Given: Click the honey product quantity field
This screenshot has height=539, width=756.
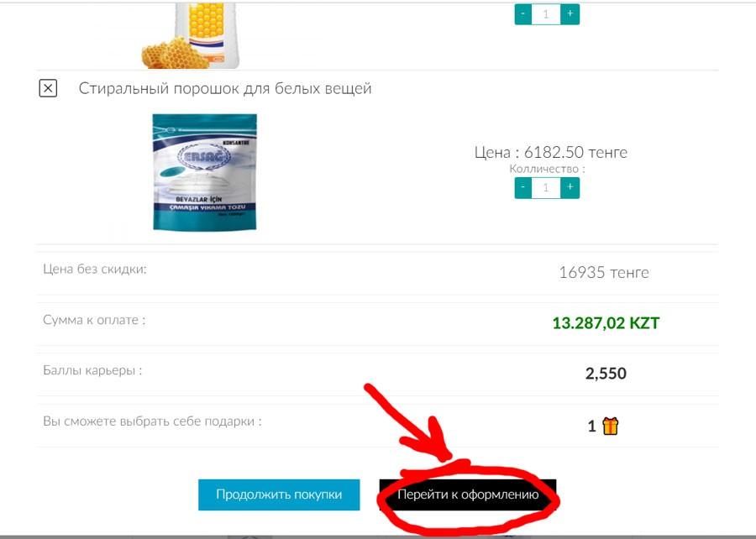Looking at the screenshot, I should pos(546,13).
